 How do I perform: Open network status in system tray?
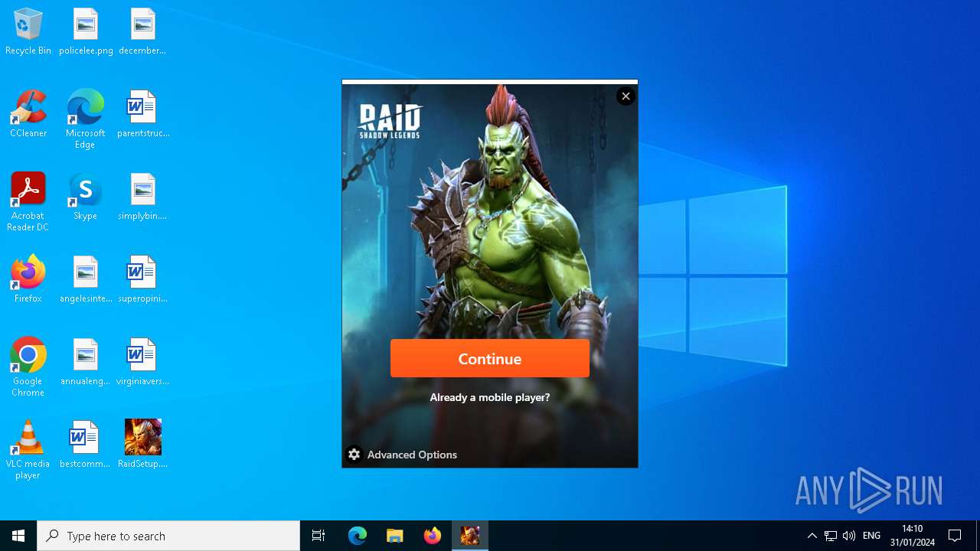pos(831,536)
